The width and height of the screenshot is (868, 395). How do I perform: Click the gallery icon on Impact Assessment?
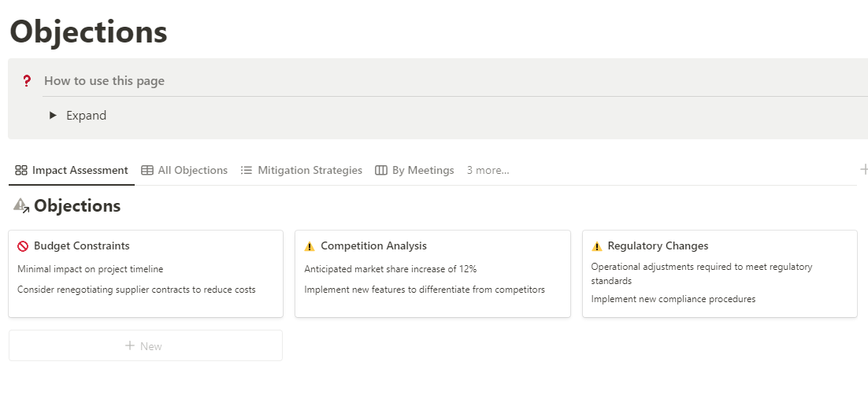(21, 170)
